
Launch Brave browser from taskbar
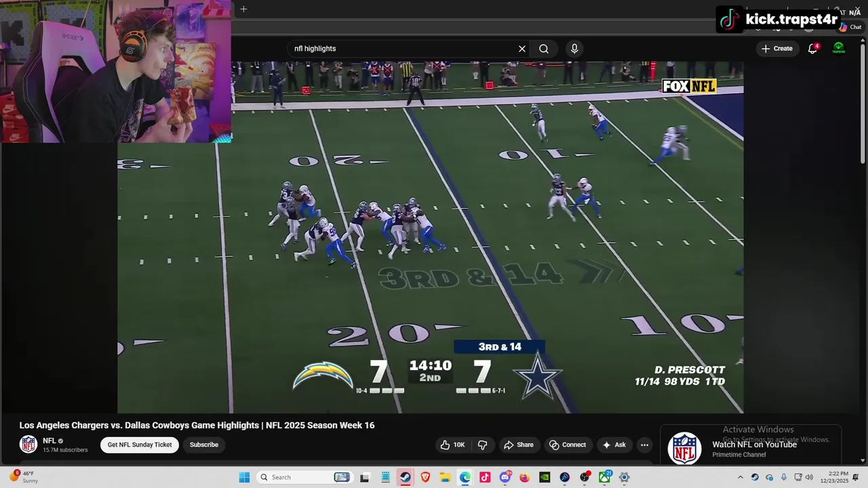[425, 477]
